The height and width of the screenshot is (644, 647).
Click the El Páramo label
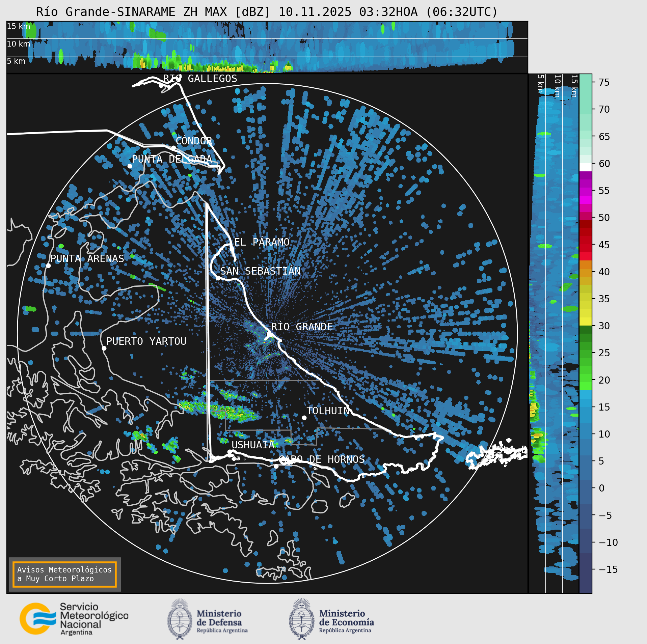tap(262, 242)
